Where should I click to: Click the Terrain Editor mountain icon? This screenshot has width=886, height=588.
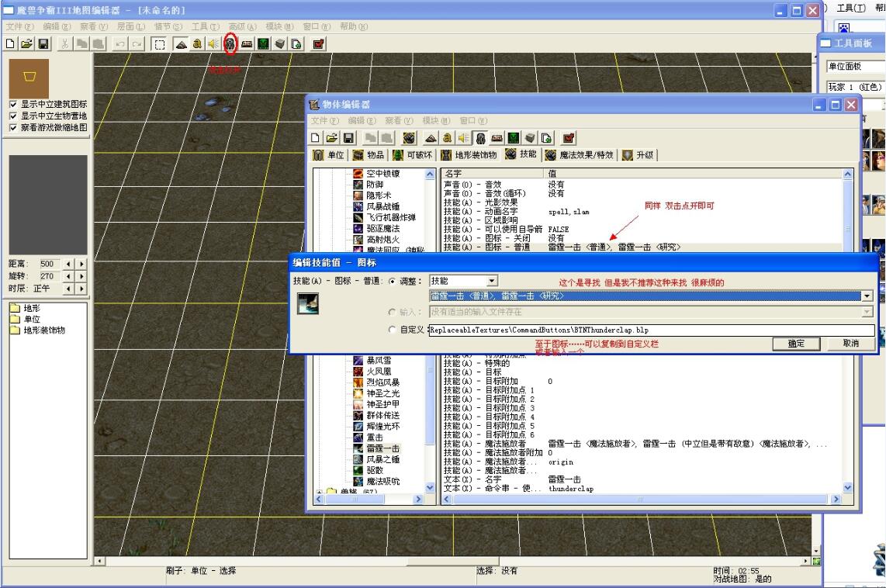[180, 44]
